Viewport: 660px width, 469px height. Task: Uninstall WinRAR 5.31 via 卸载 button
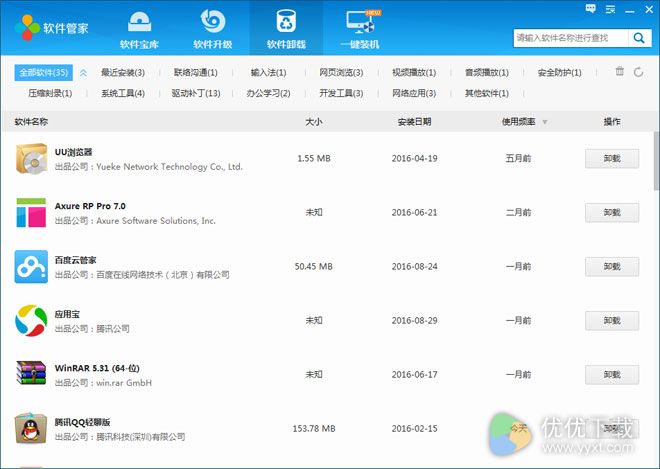(x=612, y=374)
